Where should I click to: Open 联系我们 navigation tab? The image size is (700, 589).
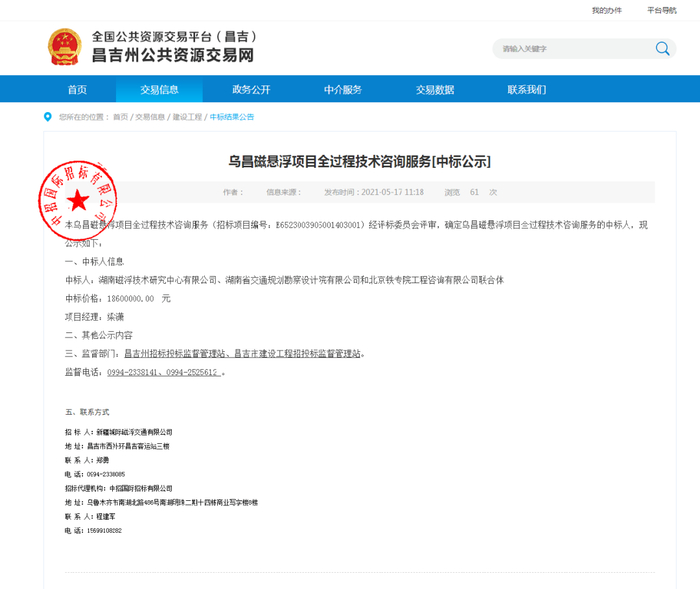pyautogui.click(x=527, y=89)
